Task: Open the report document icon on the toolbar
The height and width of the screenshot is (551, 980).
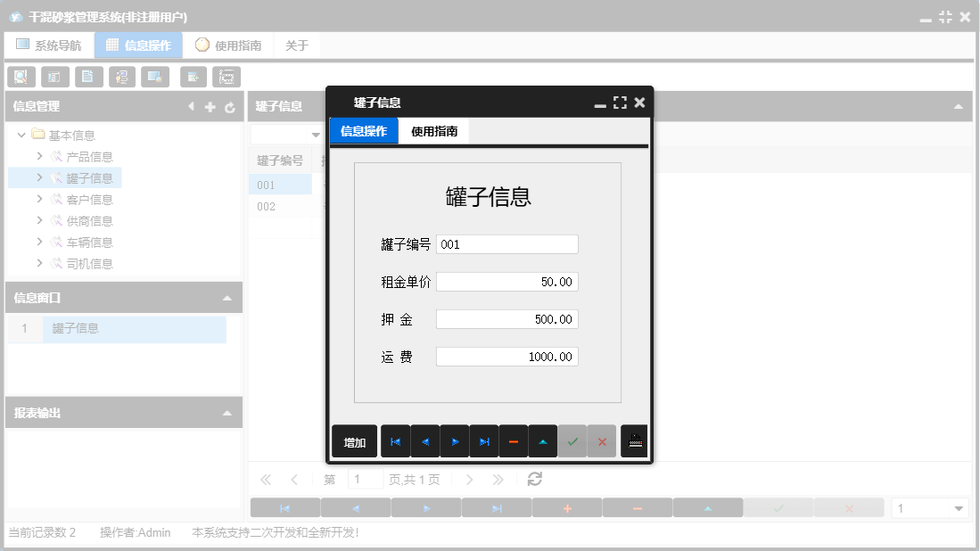Action: coord(88,77)
